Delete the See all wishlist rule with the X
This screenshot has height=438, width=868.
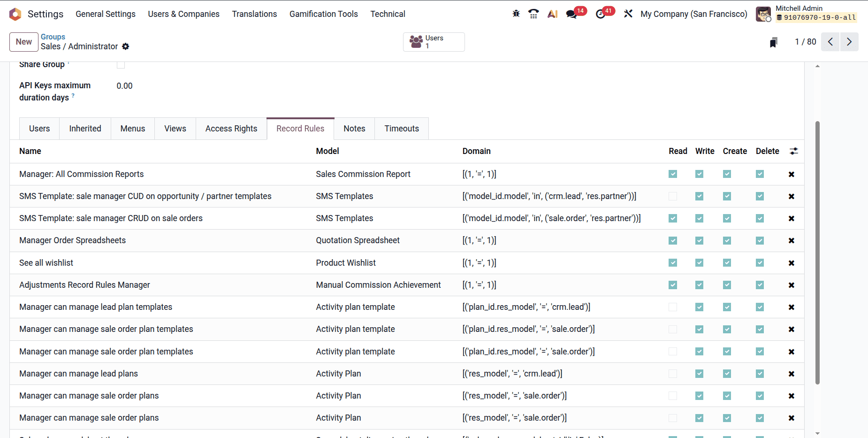click(791, 263)
